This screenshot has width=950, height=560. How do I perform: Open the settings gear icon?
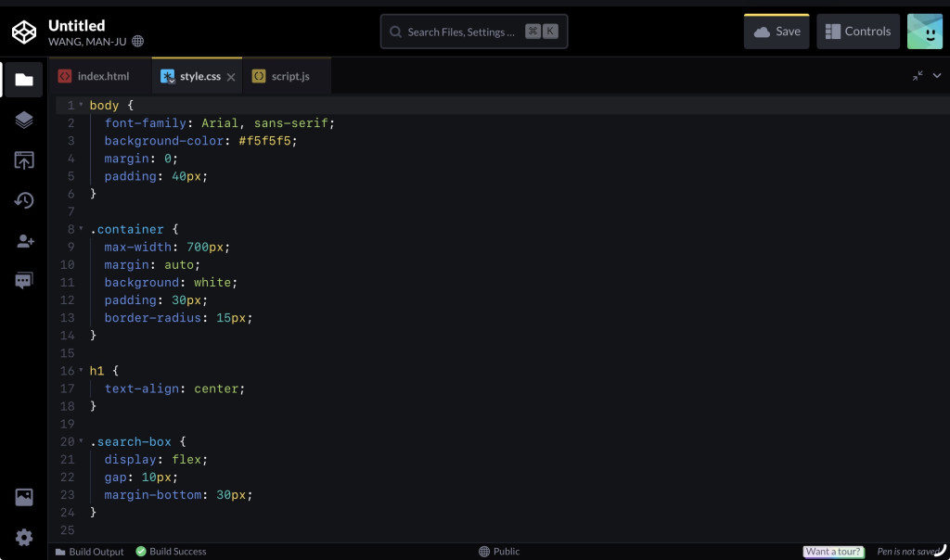tap(23, 537)
